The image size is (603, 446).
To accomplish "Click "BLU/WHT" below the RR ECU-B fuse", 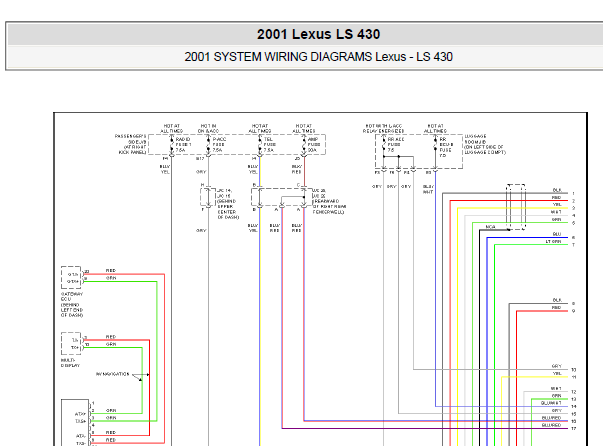I will [x=428, y=189].
